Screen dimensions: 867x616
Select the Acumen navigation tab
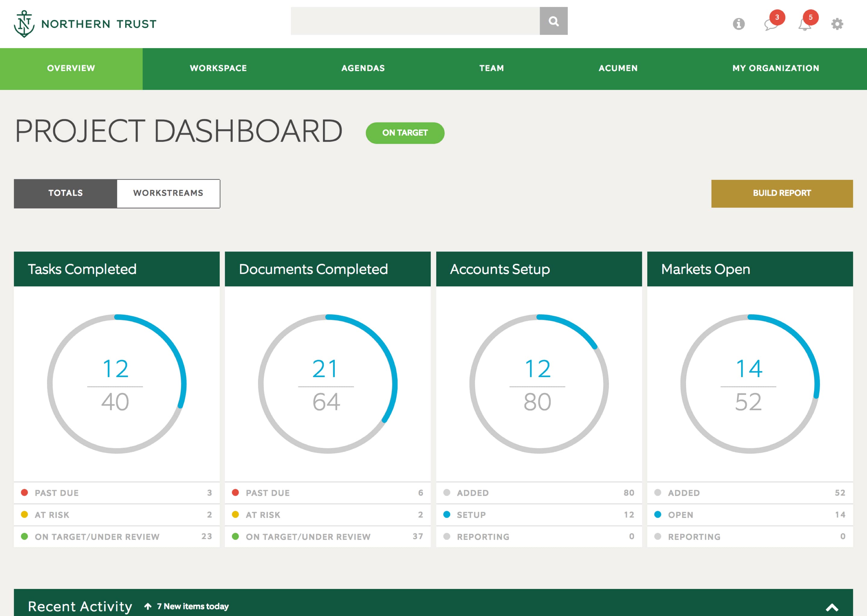(x=618, y=68)
